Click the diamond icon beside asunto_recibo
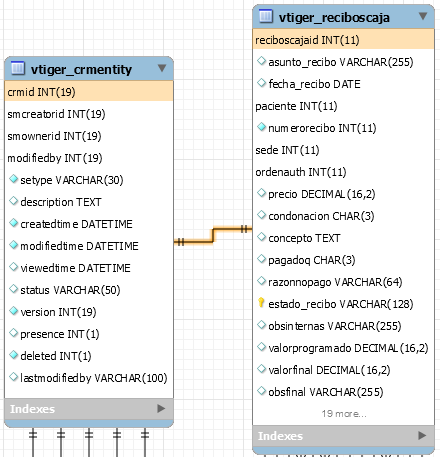The height and width of the screenshot is (457, 440). [261, 61]
